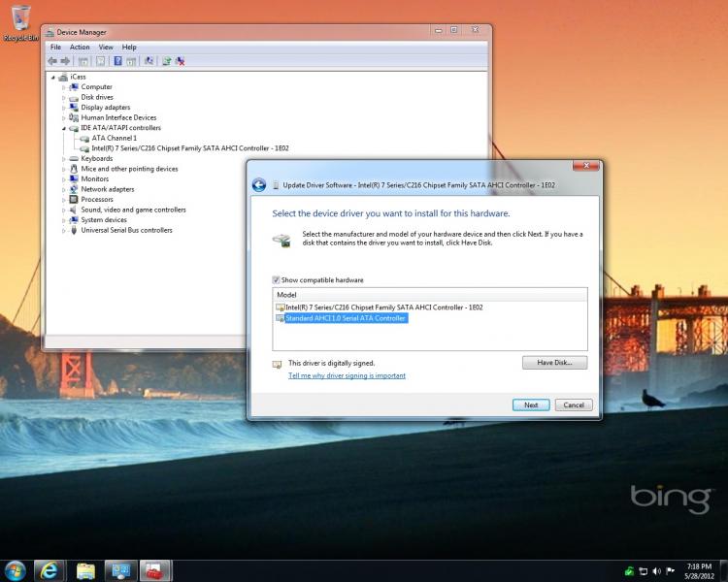Click the Back arrow in Device Manager toolbar
This screenshot has width=728, height=582.
(52, 61)
